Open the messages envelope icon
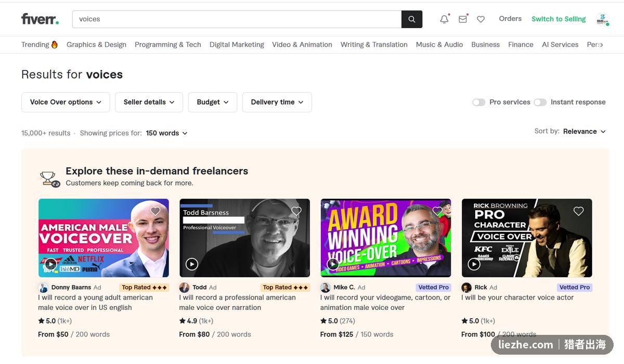624x364 pixels. coord(462,19)
